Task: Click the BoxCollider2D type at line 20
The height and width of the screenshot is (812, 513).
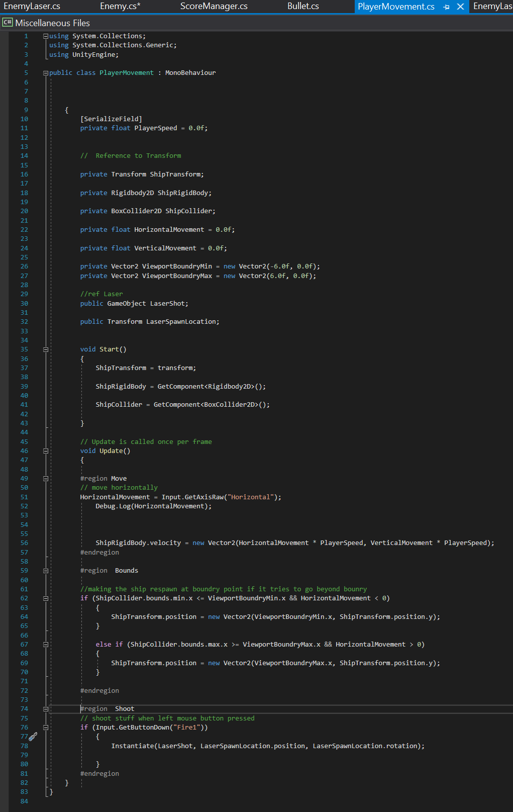Action: (136, 211)
